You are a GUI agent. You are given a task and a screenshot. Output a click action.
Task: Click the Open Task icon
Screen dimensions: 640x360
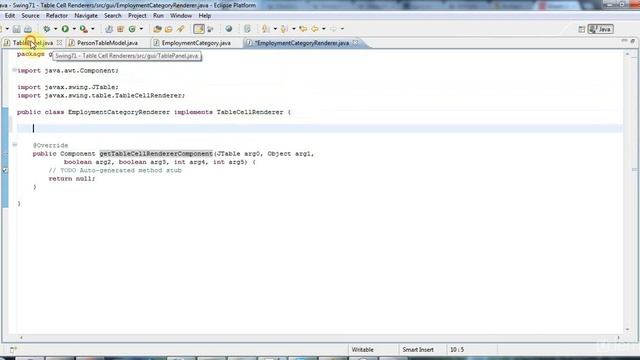tap(169, 29)
